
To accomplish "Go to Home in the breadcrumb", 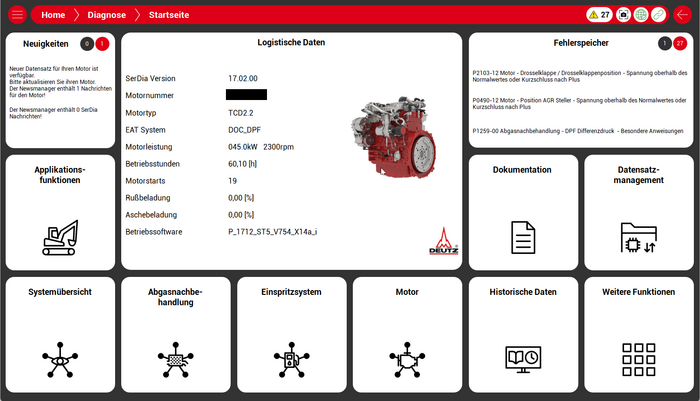I will (53, 15).
